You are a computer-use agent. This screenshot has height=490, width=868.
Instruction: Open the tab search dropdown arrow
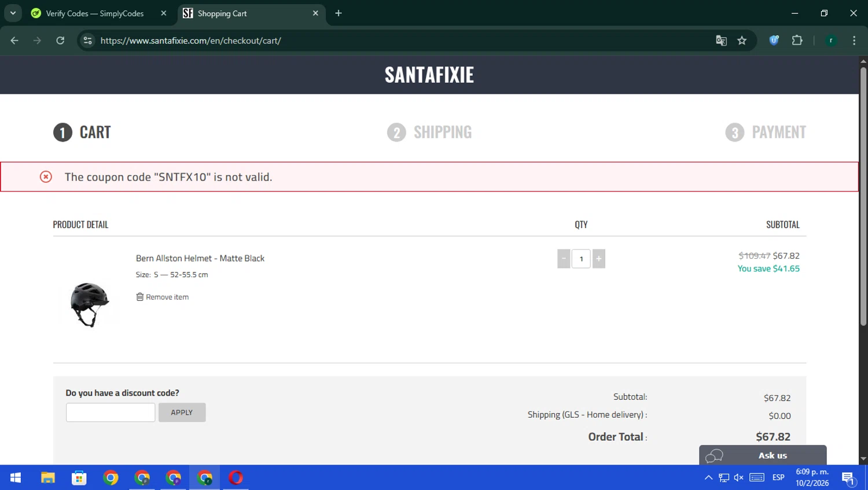13,13
